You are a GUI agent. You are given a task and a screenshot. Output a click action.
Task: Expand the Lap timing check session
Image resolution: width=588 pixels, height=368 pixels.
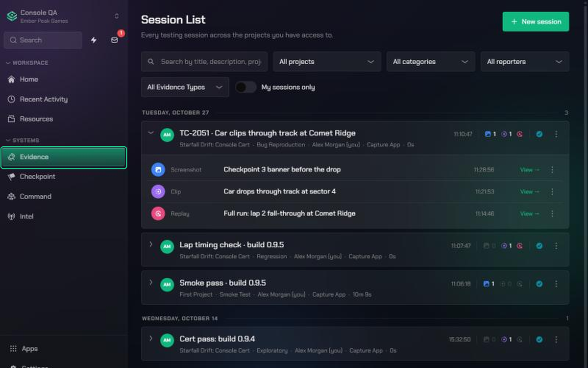click(x=151, y=244)
